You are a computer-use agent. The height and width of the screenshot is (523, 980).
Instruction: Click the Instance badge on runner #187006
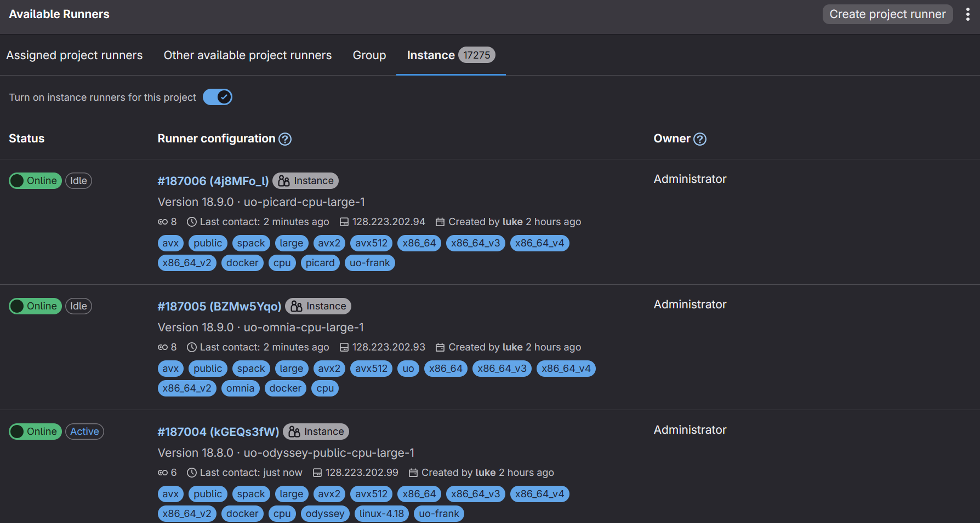(x=305, y=181)
